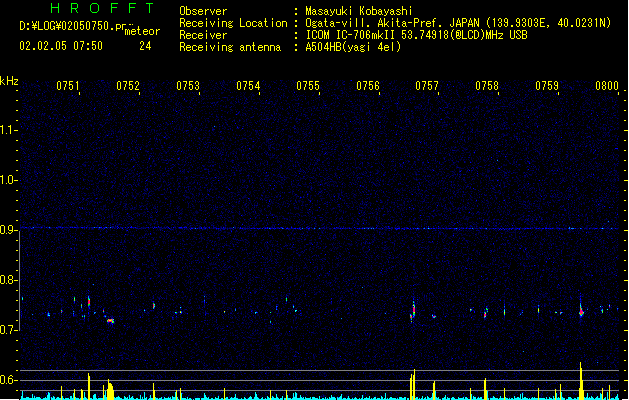The image size is (629, 400).
Task: Click the 0.8 kHz axis label
Action: click(8, 280)
